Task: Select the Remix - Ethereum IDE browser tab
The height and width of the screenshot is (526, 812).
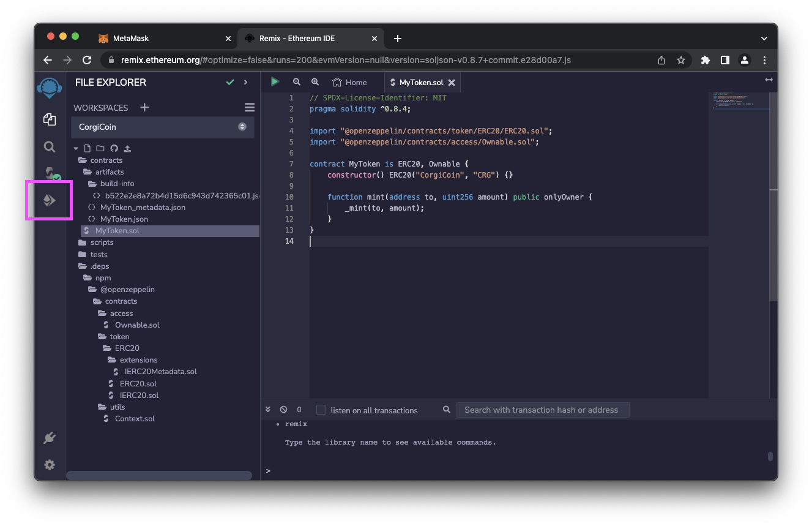Action: tap(311, 38)
